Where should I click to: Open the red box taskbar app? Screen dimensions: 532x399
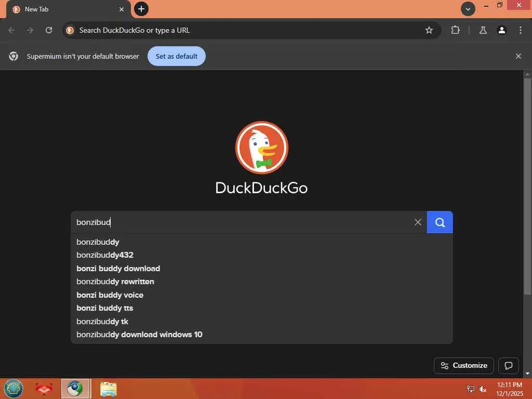click(x=44, y=389)
